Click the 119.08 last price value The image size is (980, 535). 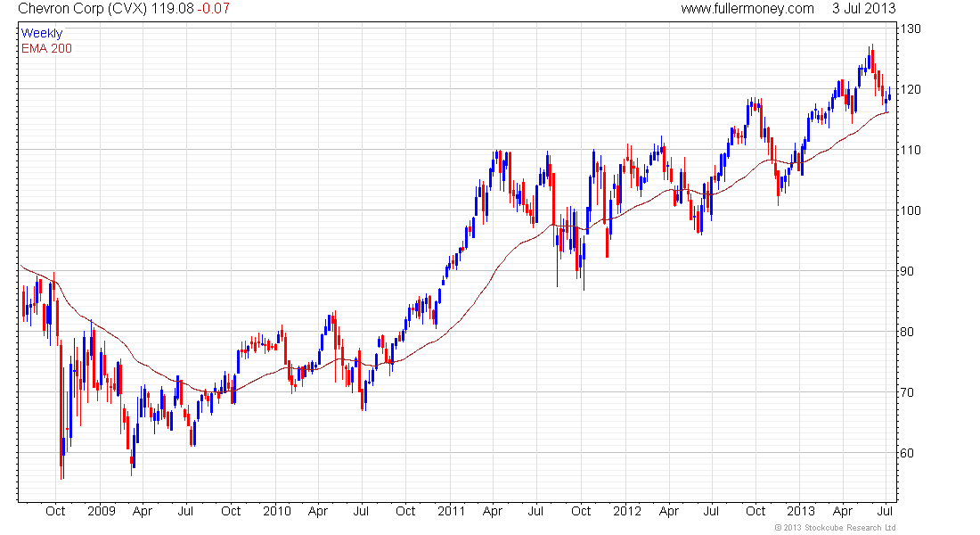click(x=173, y=9)
